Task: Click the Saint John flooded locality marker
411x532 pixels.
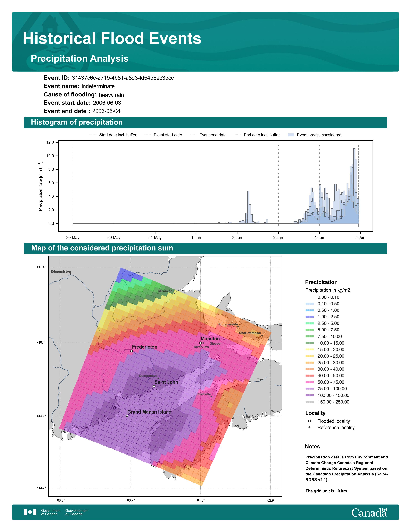Action: (x=154, y=386)
